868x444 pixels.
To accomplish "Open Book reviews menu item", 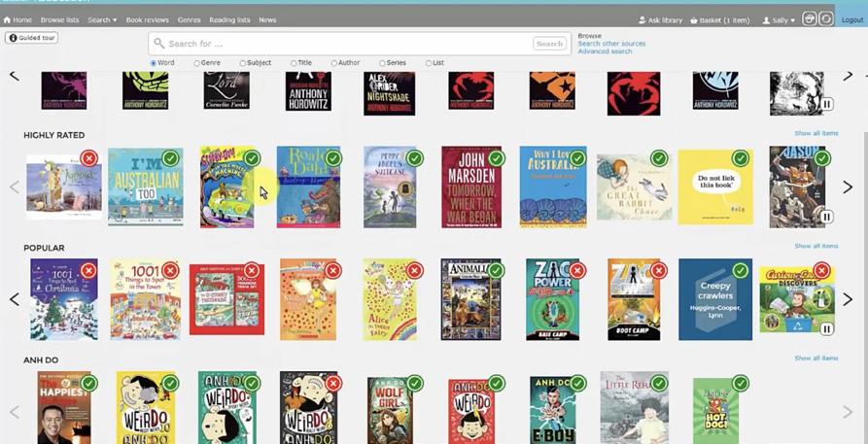I will pos(147,20).
